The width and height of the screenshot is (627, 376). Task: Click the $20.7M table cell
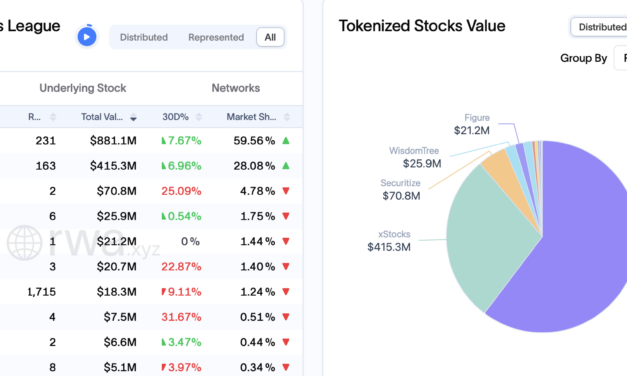116,267
